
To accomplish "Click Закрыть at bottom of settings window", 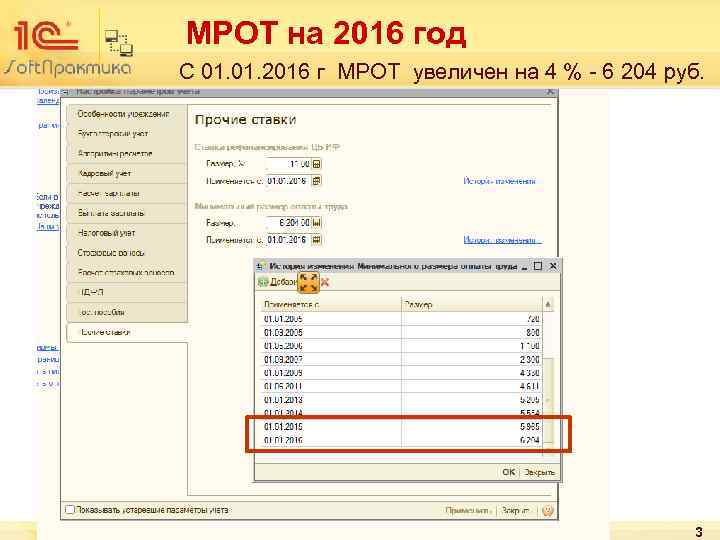I will [515, 510].
